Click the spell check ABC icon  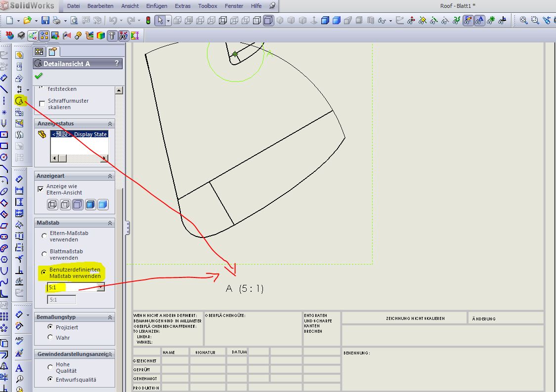click(x=19, y=341)
